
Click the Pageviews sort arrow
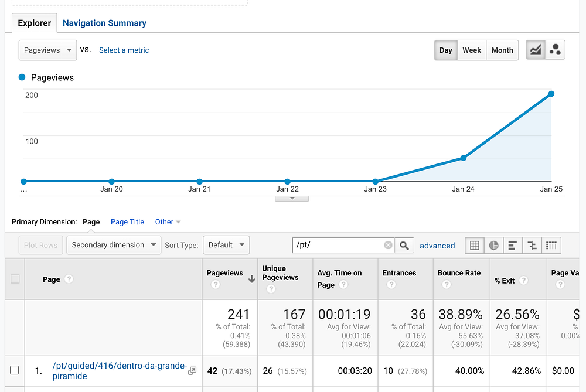pos(252,279)
